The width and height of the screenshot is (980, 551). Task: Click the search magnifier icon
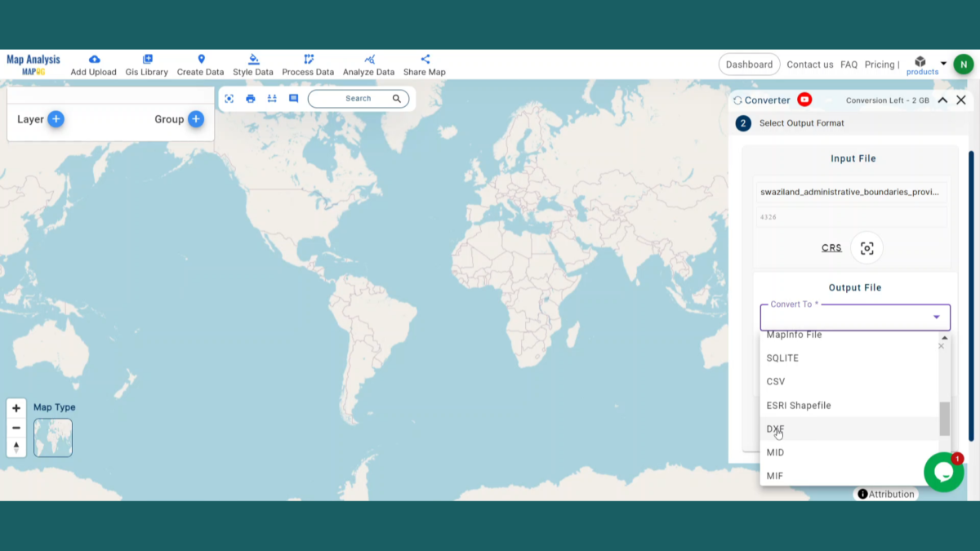397,99
